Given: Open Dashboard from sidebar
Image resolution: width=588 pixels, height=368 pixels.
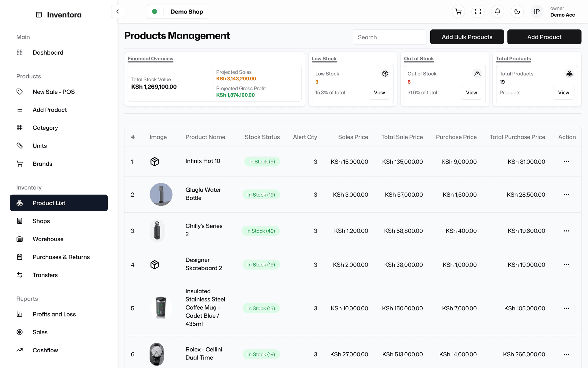Looking at the screenshot, I should [59, 52].
